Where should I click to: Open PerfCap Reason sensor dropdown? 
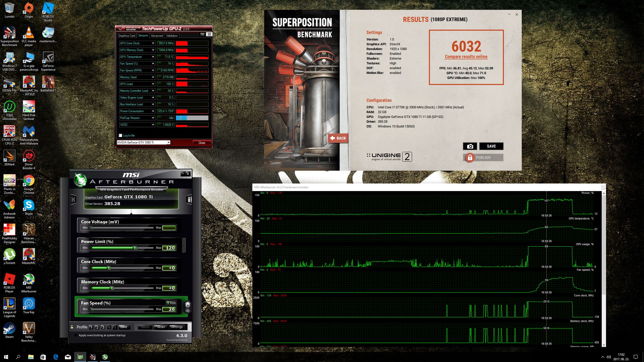coord(153,118)
